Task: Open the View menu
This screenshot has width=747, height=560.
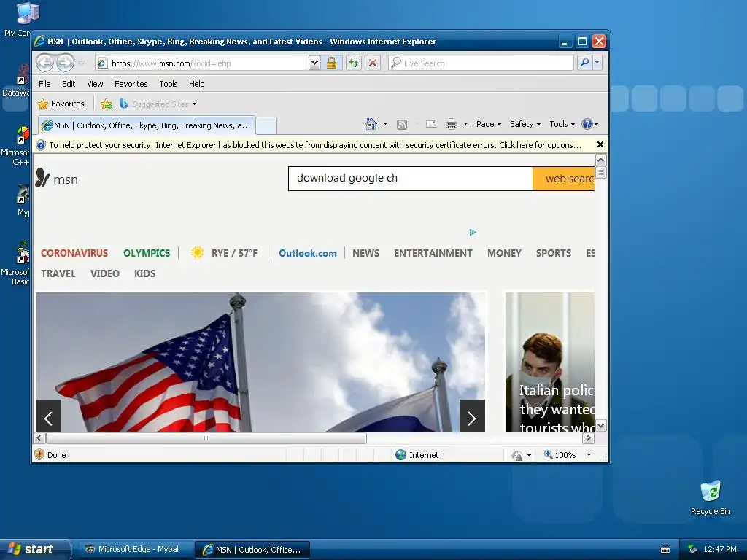Action: (95, 84)
